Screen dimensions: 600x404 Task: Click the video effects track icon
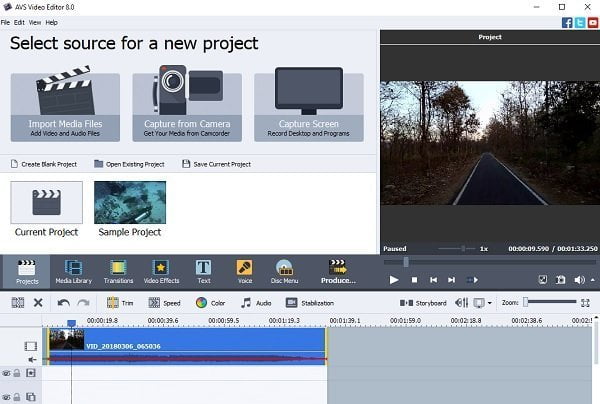[31, 373]
